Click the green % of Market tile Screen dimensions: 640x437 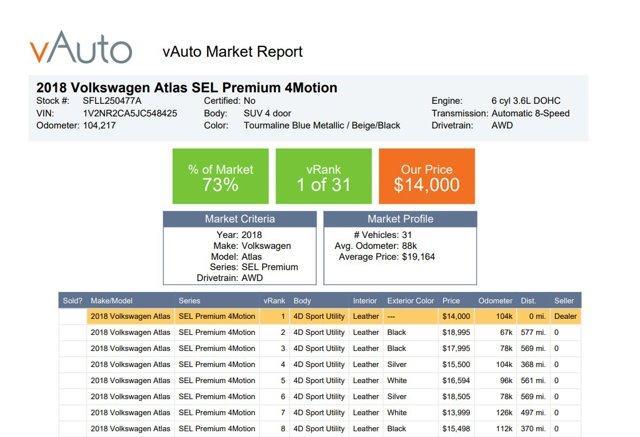[x=220, y=176]
